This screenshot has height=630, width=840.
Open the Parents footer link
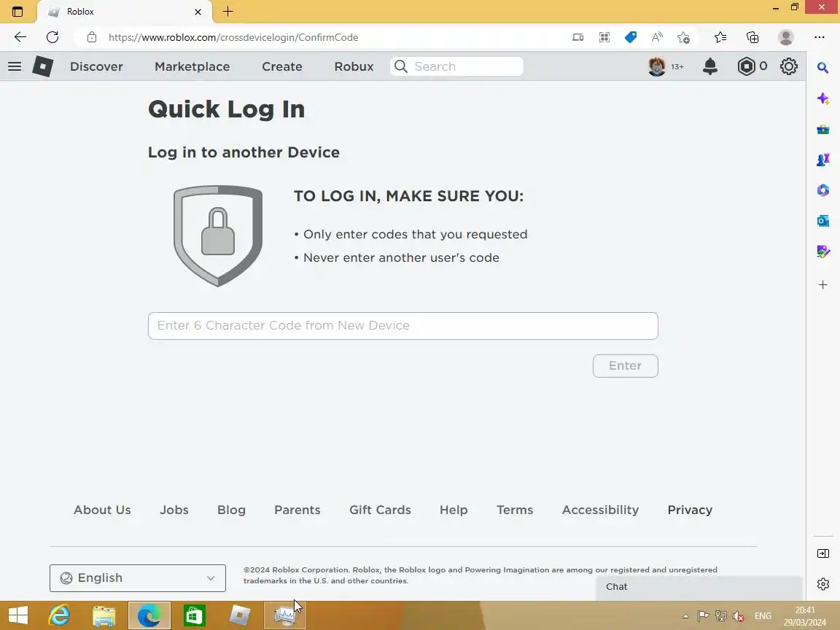[297, 510]
